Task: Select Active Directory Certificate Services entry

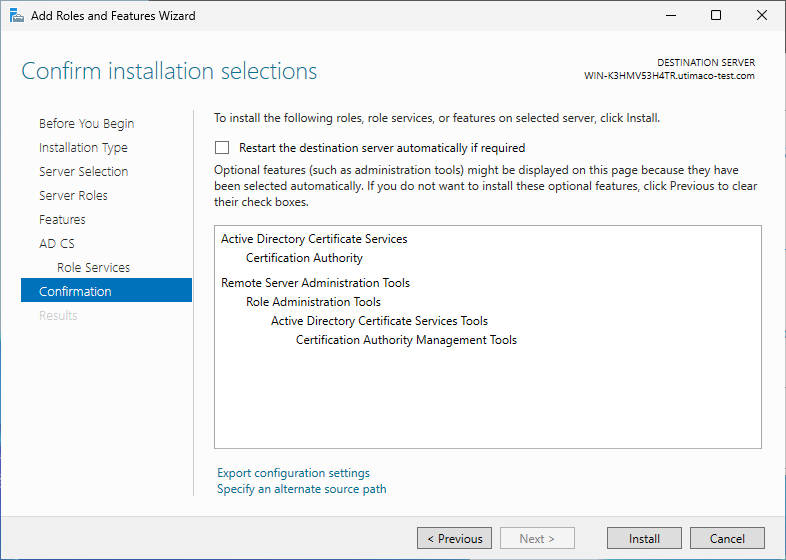Action: (x=314, y=239)
